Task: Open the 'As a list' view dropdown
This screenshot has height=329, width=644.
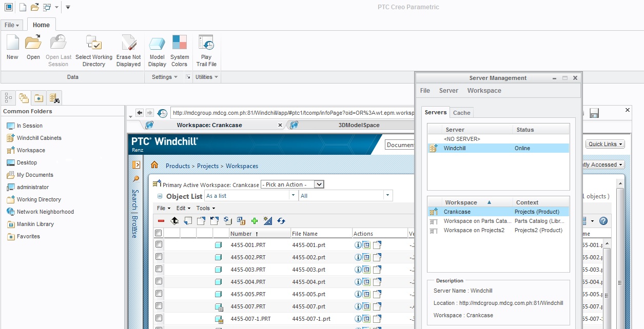Action: (x=250, y=196)
